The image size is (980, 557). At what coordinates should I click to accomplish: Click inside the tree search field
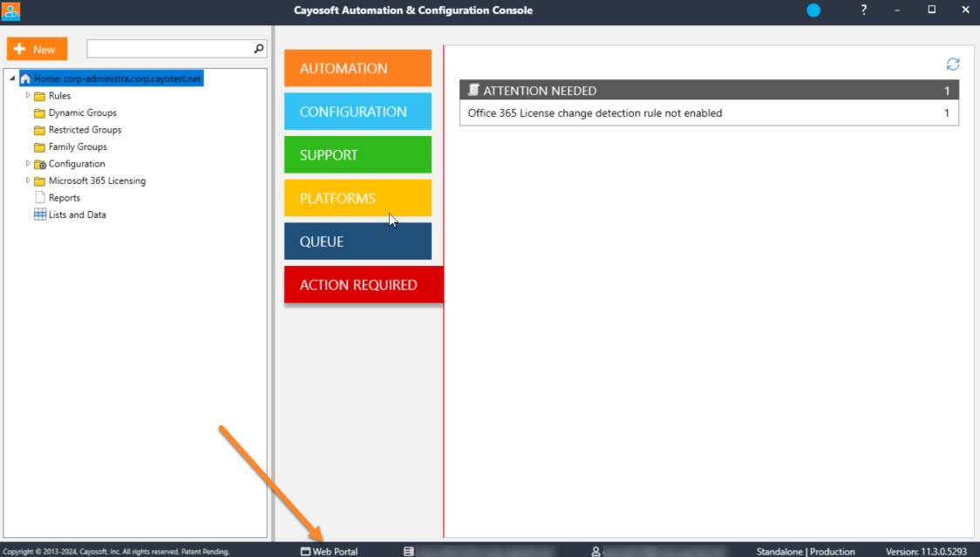click(170, 48)
